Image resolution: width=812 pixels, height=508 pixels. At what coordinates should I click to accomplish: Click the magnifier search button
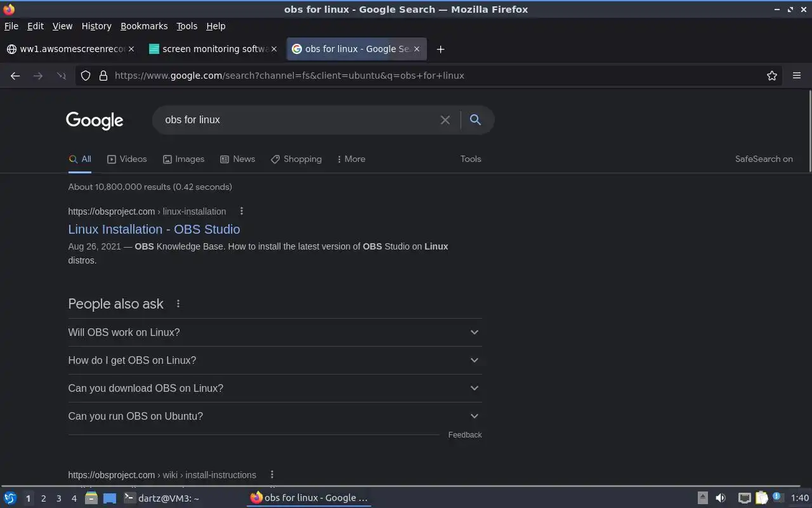(475, 119)
